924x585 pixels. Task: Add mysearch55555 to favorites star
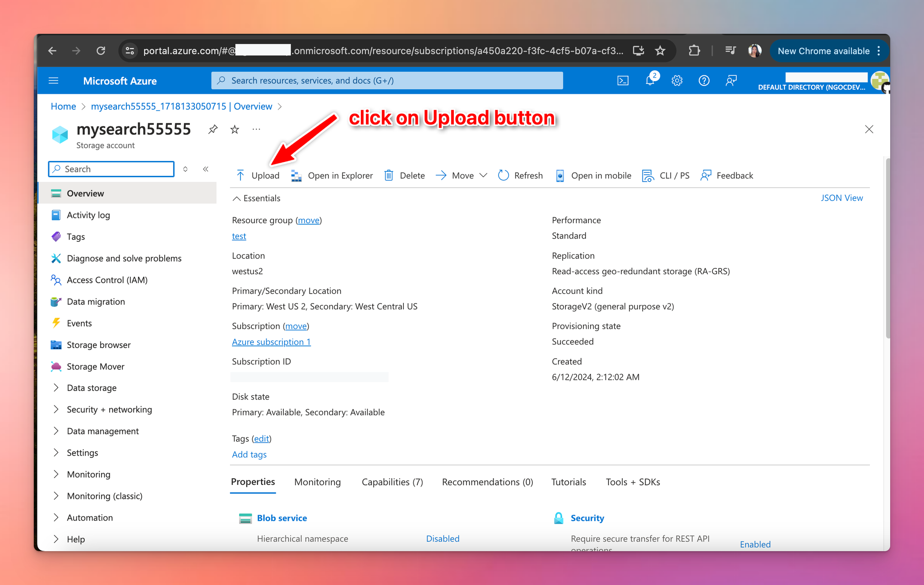pos(235,129)
